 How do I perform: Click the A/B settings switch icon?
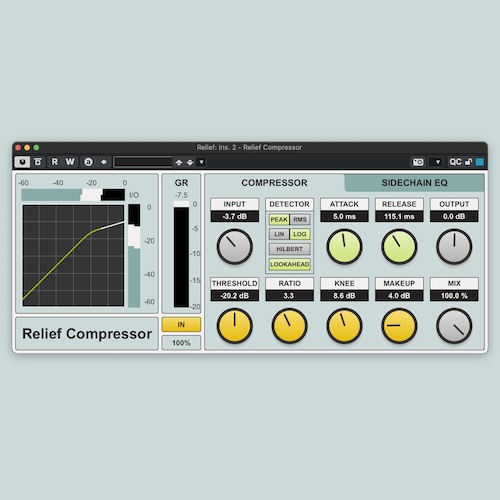[88, 162]
